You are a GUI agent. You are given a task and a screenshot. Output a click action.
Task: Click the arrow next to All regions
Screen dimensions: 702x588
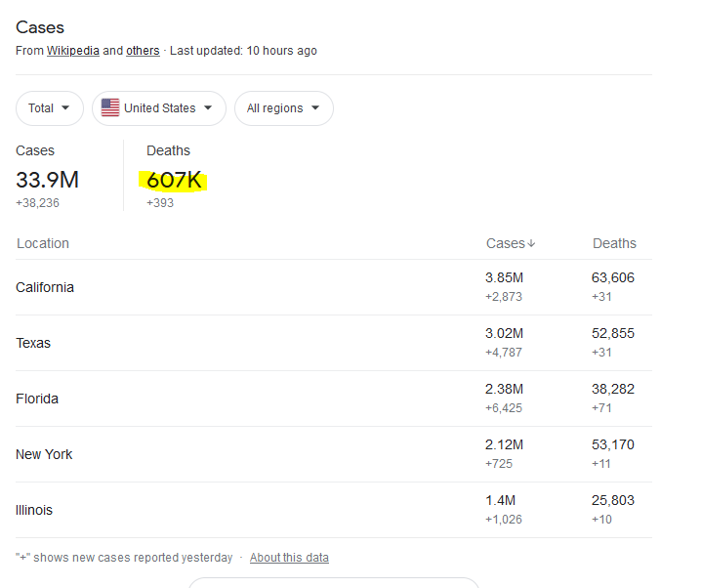[x=315, y=107]
